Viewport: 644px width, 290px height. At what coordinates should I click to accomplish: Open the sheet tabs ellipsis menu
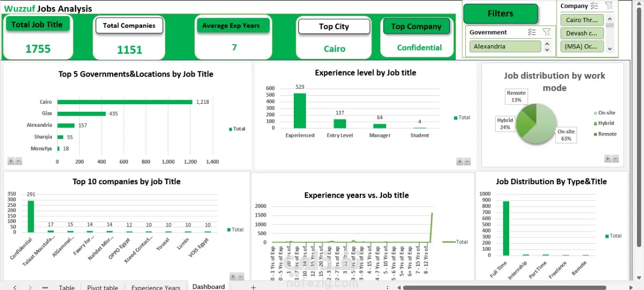pos(45,287)
